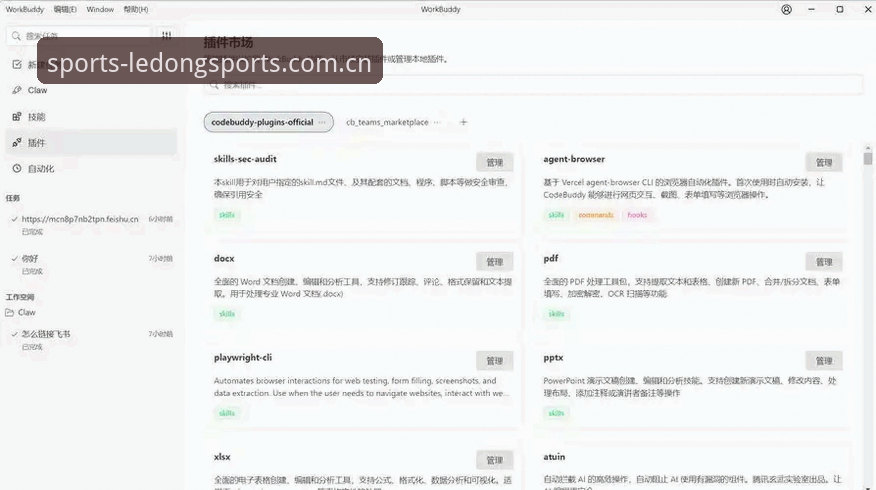Click 管理 for docx plugin
This screenshot has height=490, width=876.
pos(494,262)
